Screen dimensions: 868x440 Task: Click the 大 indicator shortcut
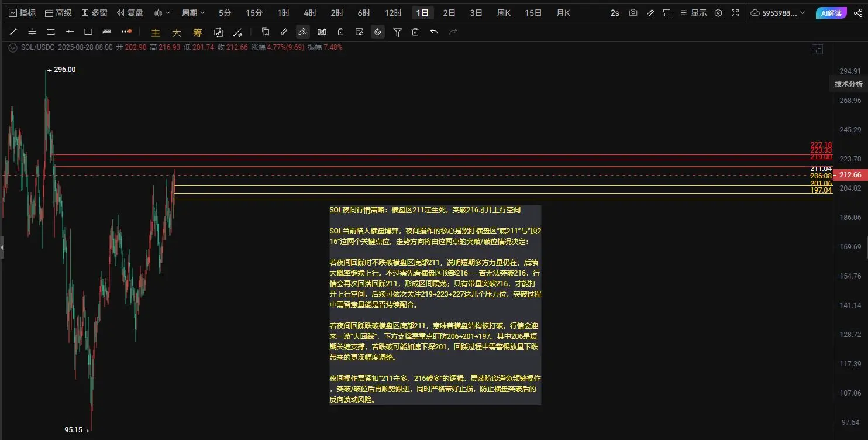[x=177, y=33]
